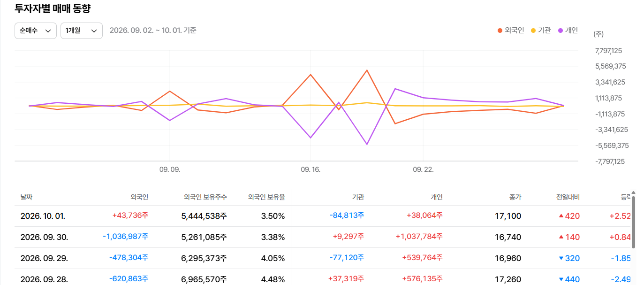Click the table scrollbar thumb

point(634,222)
